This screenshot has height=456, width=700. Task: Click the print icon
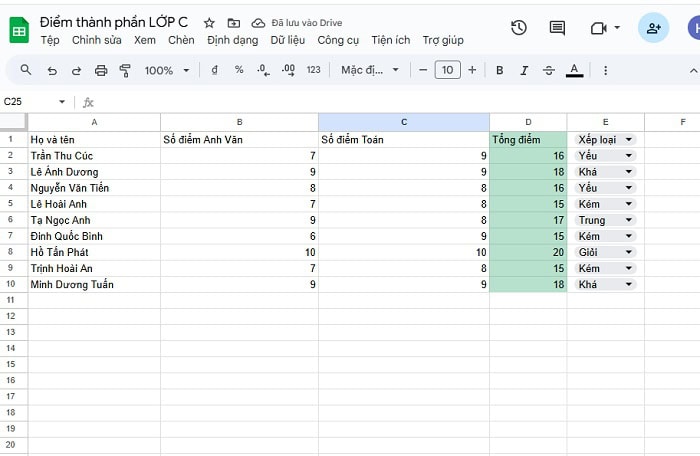[101, 70]
